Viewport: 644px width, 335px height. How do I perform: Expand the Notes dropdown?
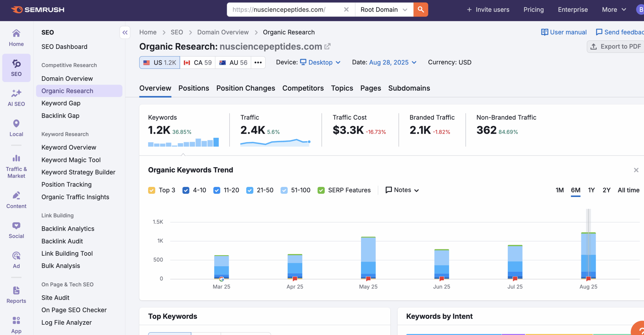(x=402, y=190)
